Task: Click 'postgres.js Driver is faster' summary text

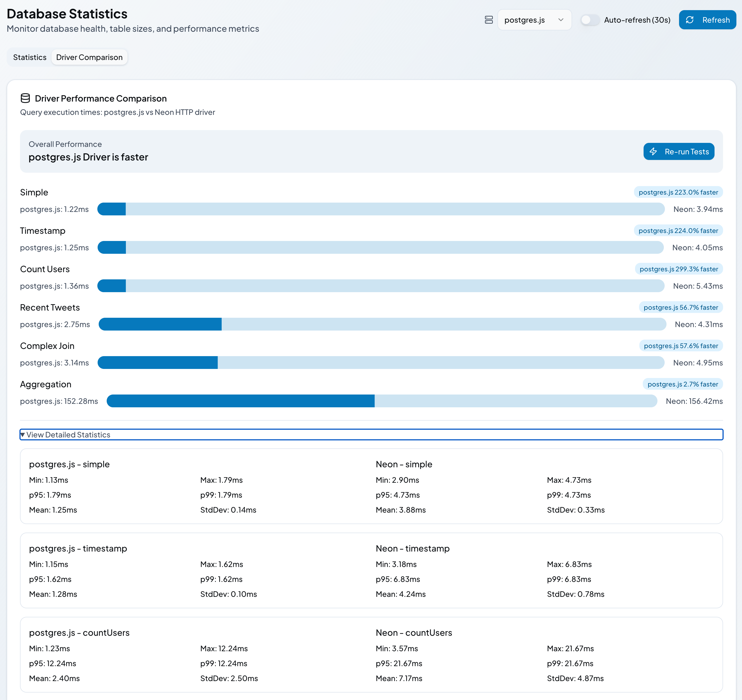Action: click(x=89, y=157)
